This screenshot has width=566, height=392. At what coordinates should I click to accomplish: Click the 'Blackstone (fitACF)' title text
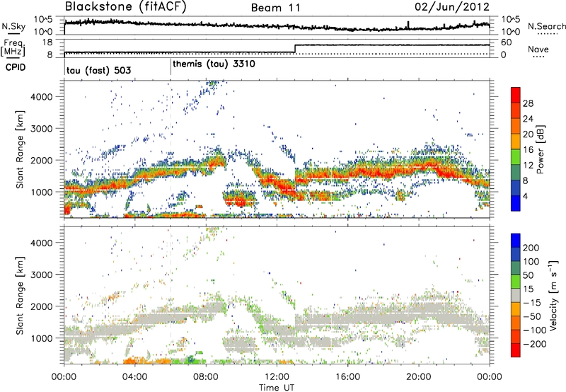(126, 7)
